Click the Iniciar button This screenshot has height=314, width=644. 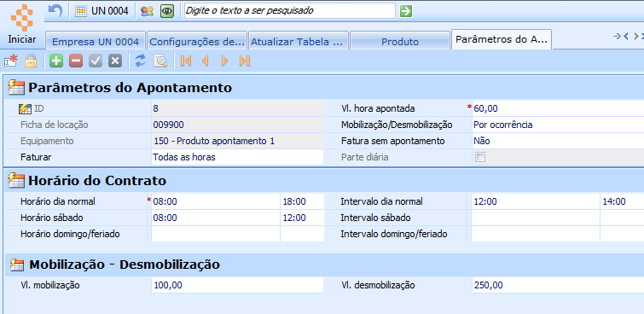(22, 24)
